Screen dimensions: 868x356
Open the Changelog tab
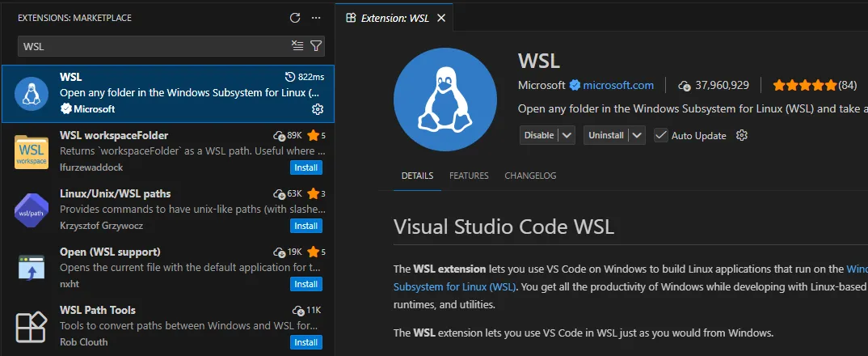[530, 176]
